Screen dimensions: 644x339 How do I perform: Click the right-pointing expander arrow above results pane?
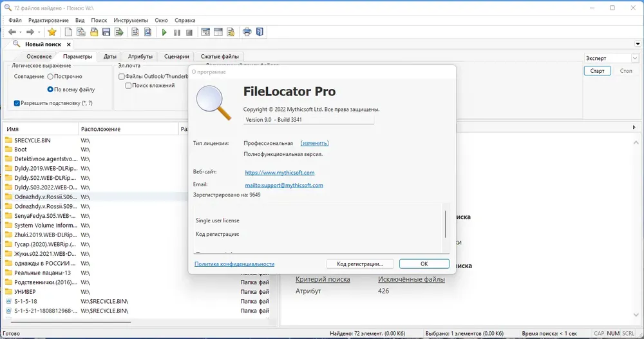tap(634, 128)
